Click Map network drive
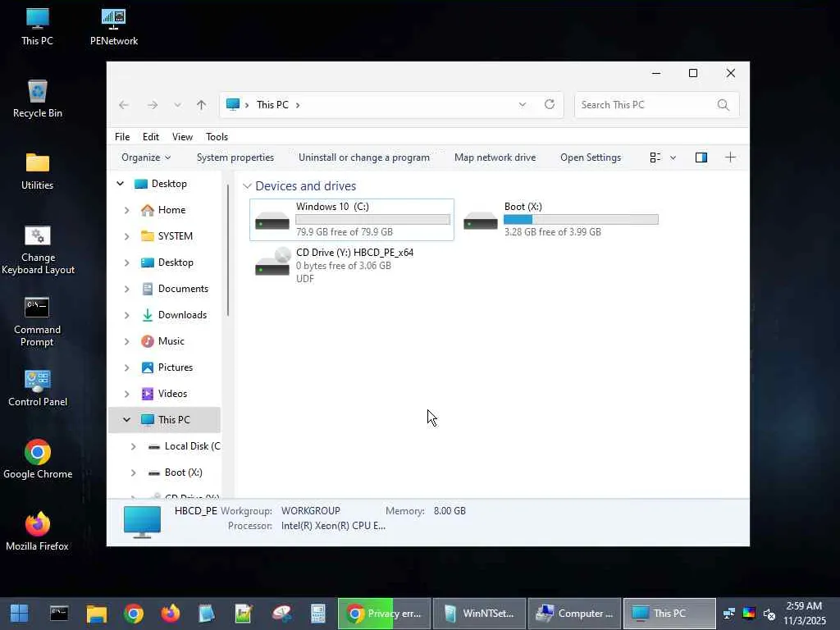840x630 pixels. click(x=495, y=157)
